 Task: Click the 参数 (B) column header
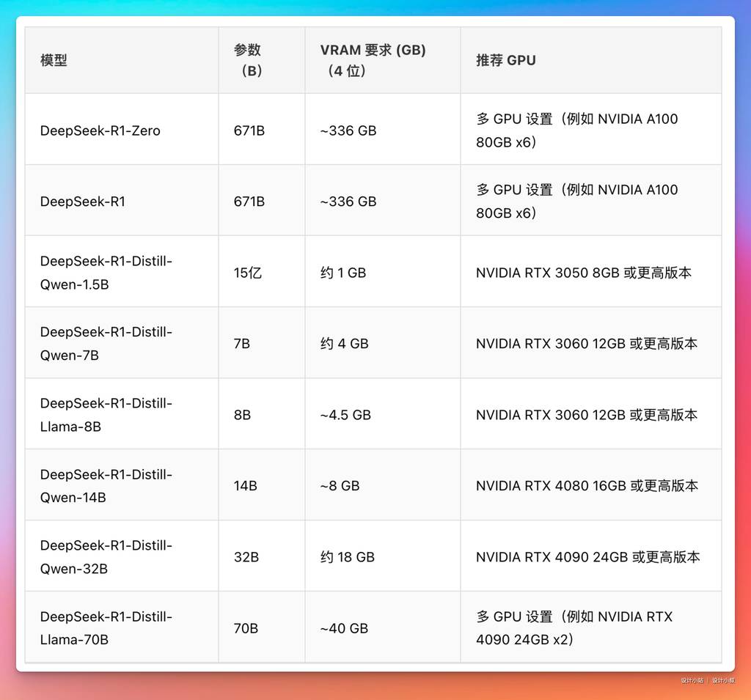point(248,60)
